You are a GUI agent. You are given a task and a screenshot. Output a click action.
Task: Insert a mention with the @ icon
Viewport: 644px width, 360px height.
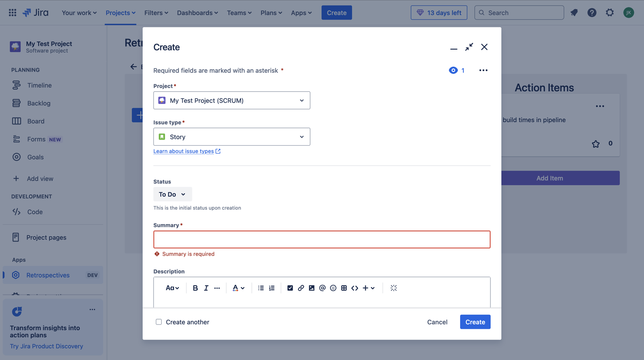coord(322,288)
